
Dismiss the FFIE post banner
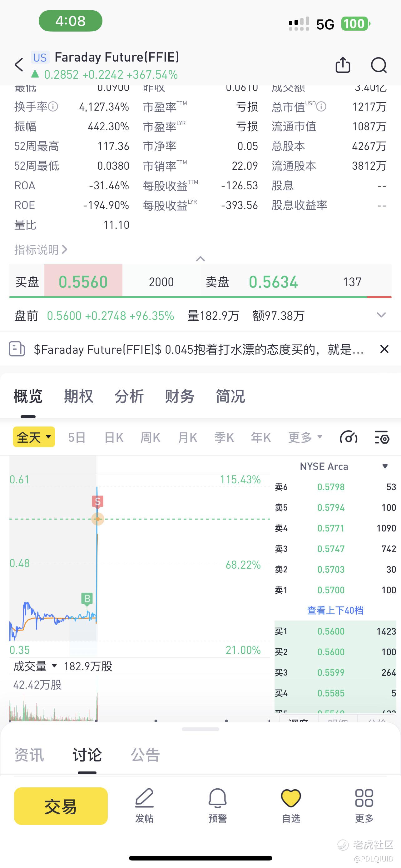coord(384,349)
